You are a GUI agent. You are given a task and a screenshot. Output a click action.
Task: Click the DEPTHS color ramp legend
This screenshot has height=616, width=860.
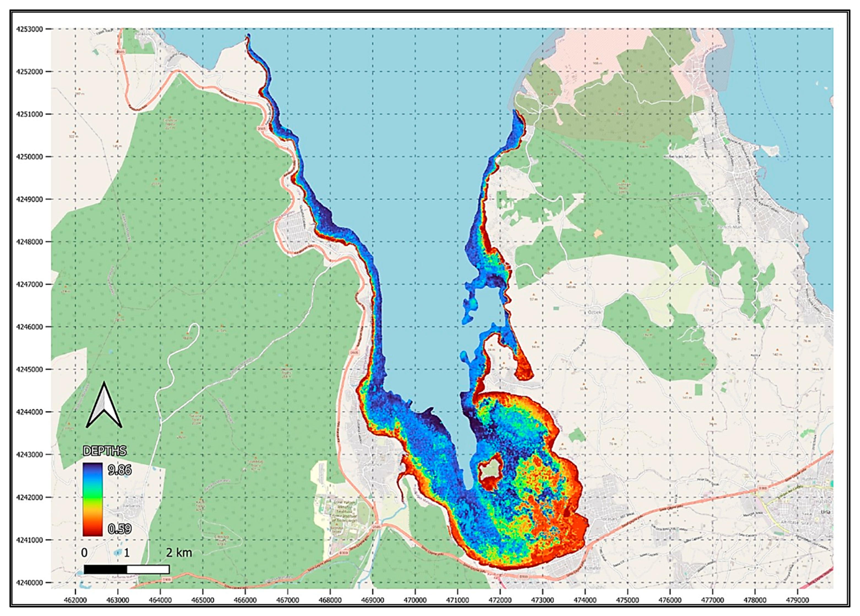[x=92, y=499]
